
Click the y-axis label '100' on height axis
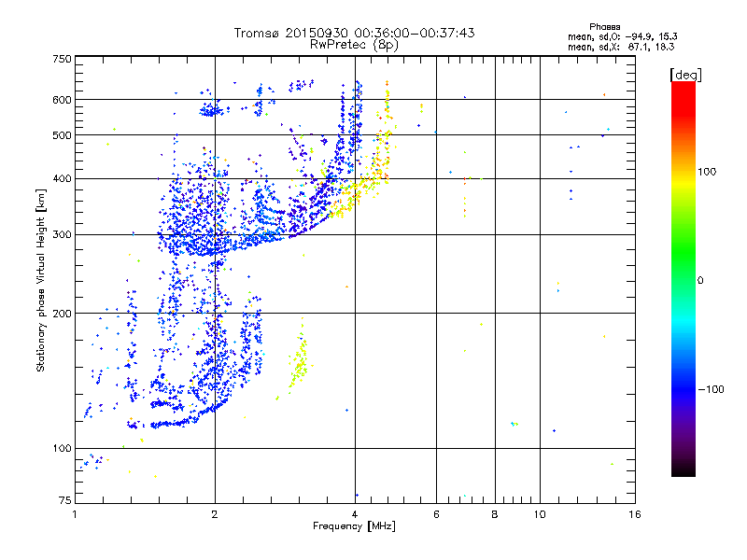[63, 449]
